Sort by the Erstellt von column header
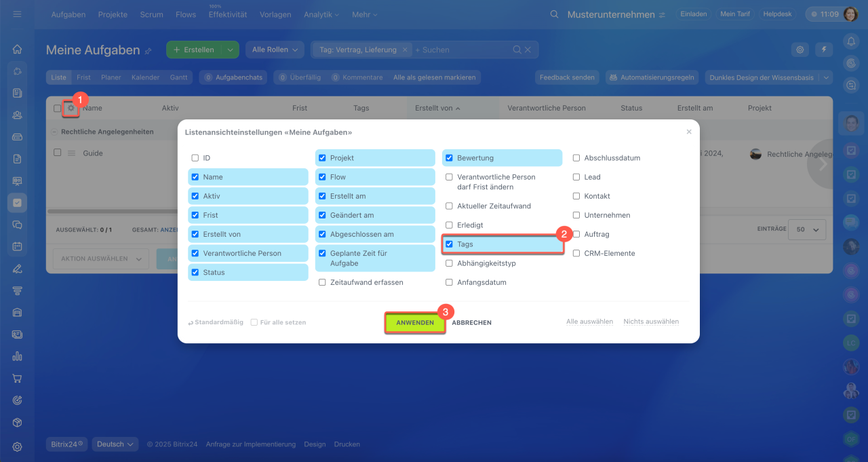 437,108
